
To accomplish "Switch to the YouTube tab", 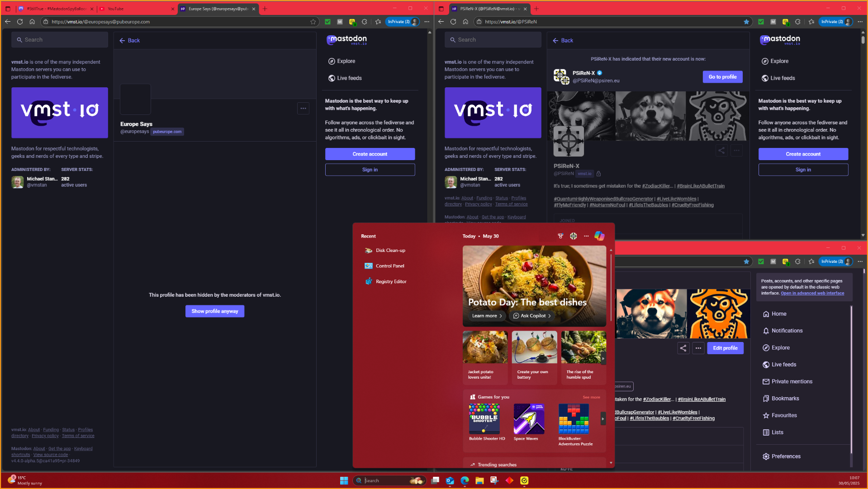I will click(136, 9).
